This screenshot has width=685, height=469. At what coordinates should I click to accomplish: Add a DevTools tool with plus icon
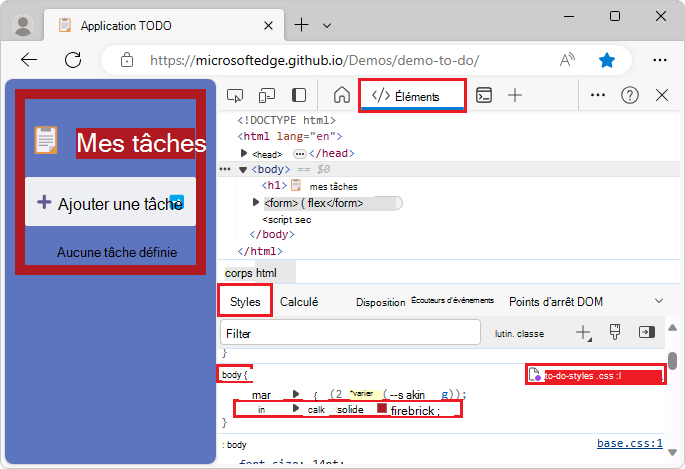coord(515,95)
